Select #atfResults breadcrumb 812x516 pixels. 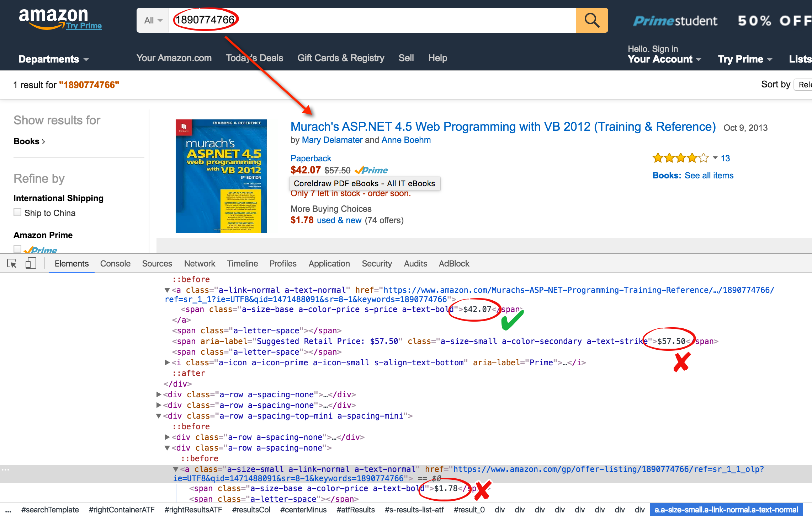point(356,510)
